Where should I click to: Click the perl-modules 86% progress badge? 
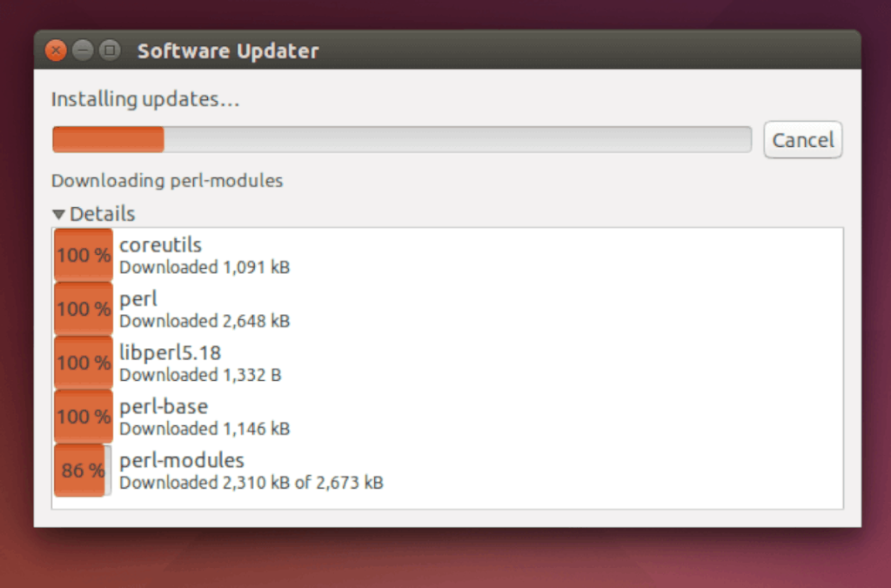coord(82,470)
